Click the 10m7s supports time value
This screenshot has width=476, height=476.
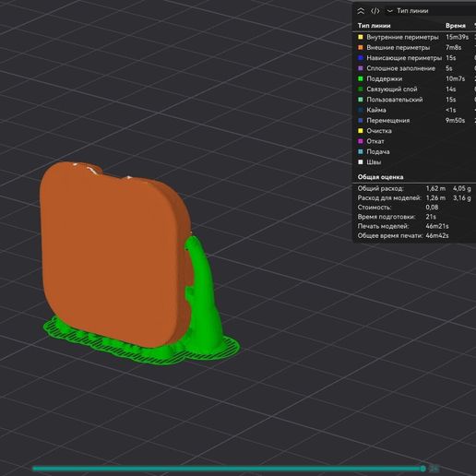click(455, 79)
